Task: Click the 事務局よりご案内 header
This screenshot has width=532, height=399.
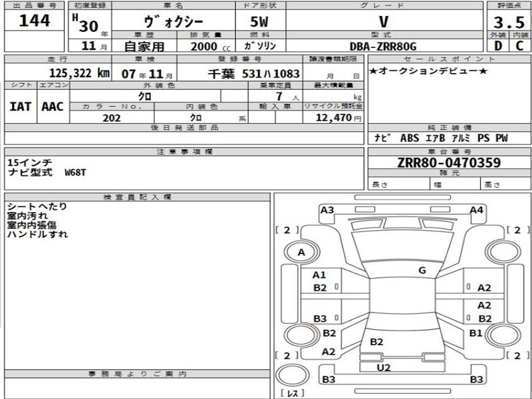Action: click(x=138, y=374)
